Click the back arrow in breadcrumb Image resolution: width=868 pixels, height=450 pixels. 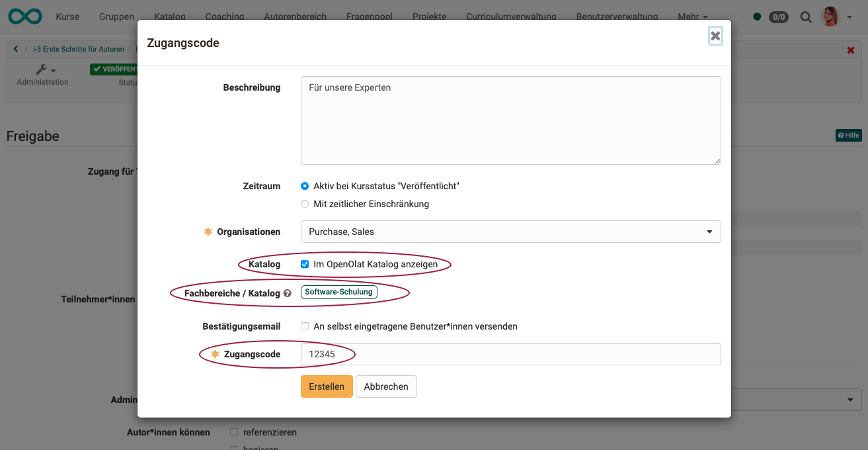[x=16, y=49]
